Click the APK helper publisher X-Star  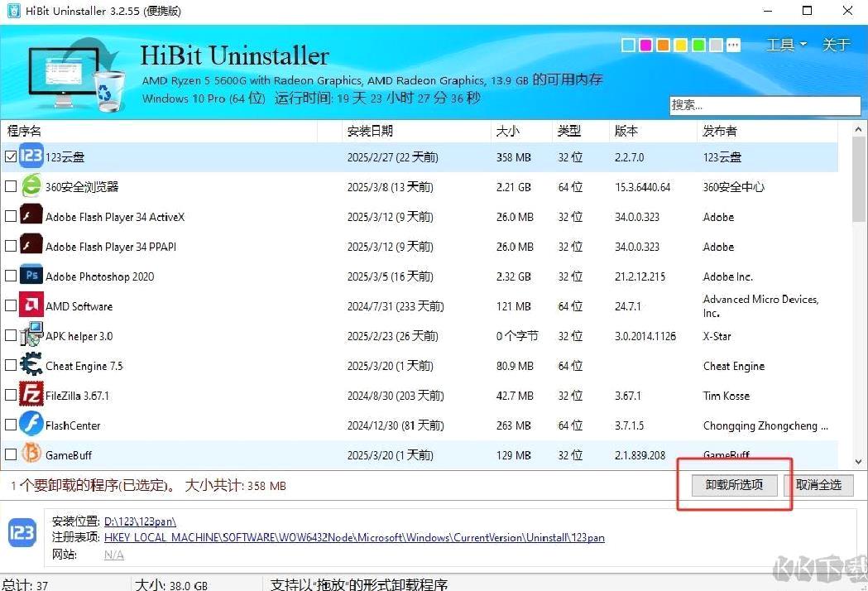pos(717,336)
